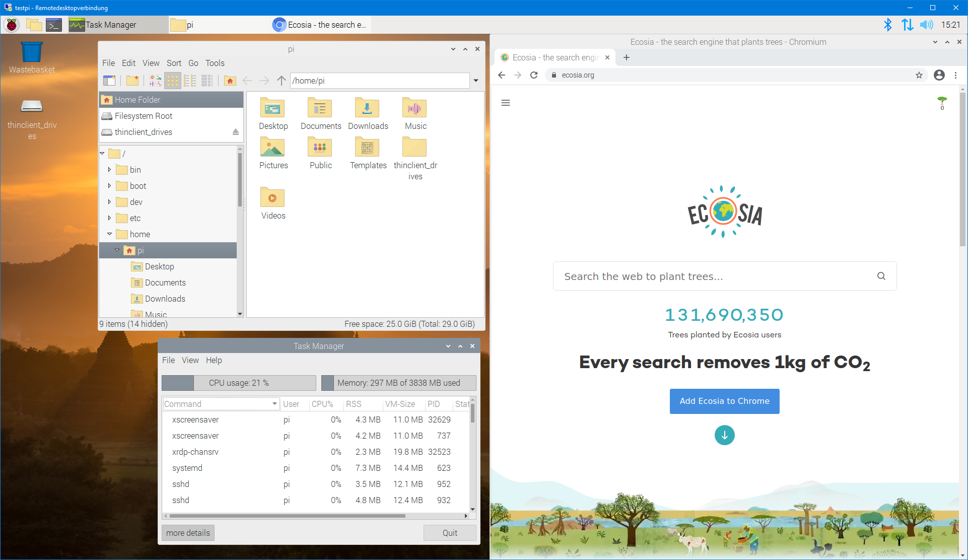Open the Desktop folder icon
This screenshot has width=968, height=560.
[x=273, y=114]
